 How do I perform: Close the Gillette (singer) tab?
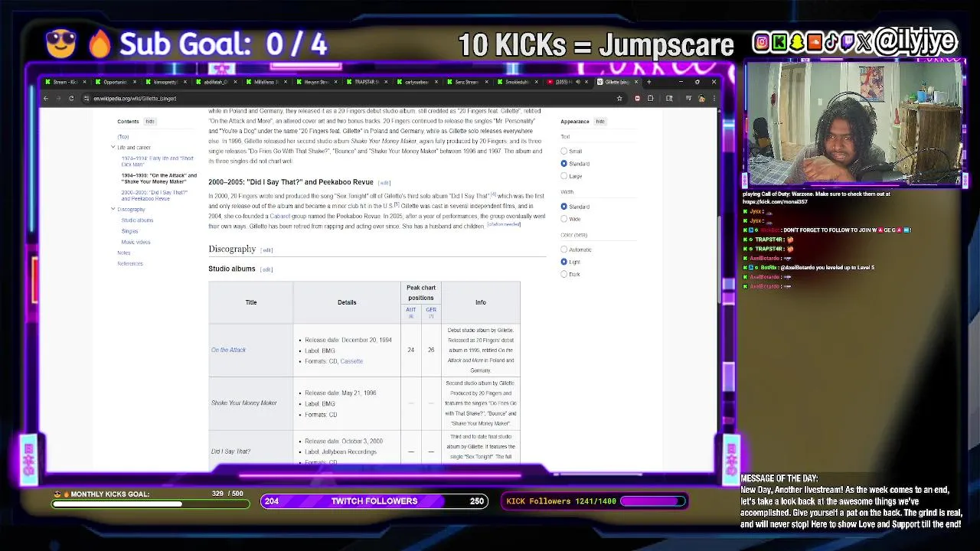[x=638, y=82]
